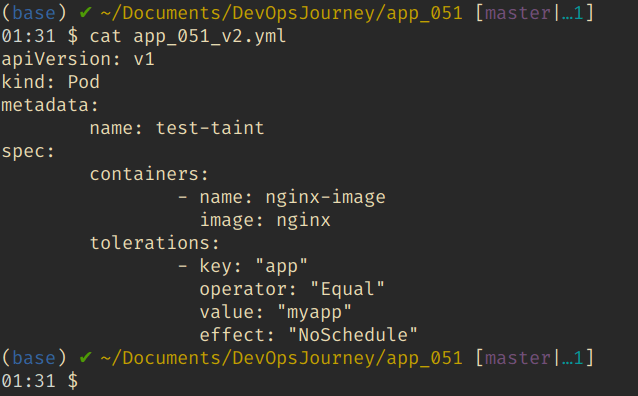
Task: Click the 'operator: "Equal"' line
Action: click(292, 289)
